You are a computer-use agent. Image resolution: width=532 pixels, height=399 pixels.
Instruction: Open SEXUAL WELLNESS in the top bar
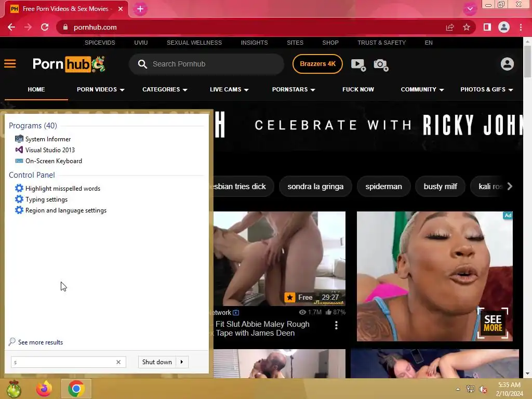194,43
